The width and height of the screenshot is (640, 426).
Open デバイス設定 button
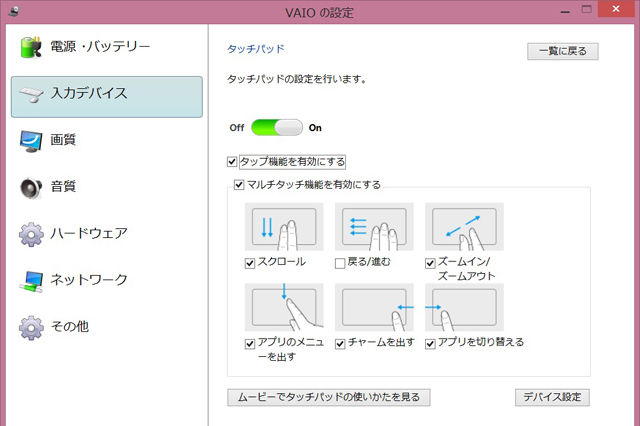pyautogui.click(x=552, y=397)
